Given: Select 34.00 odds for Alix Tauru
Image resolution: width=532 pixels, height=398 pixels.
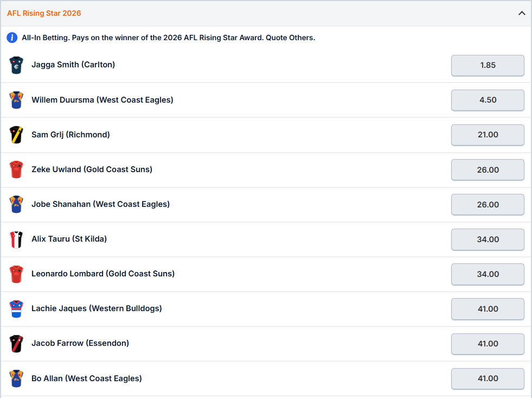Looking at the screenshot, I should (x=487, y=239).
